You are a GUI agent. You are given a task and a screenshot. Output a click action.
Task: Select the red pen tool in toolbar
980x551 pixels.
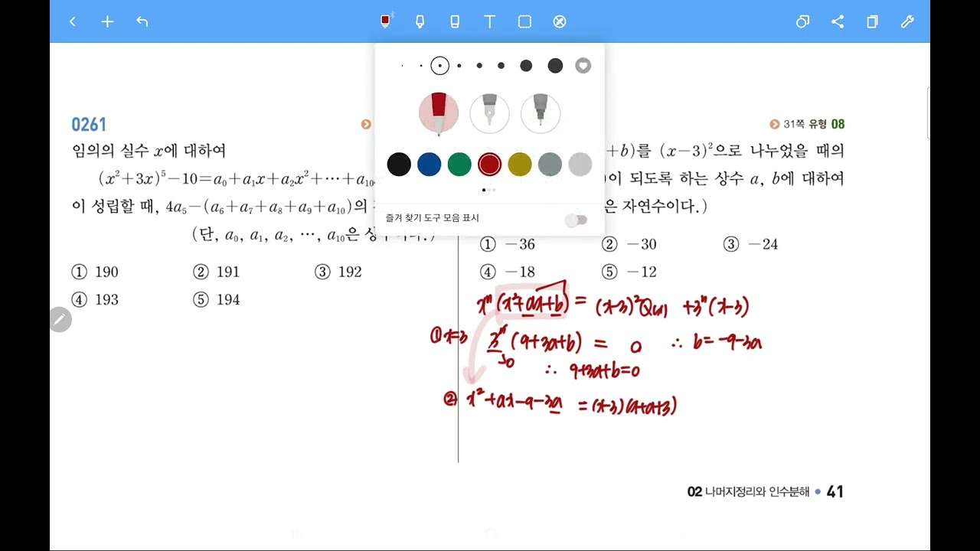(385, 21)
